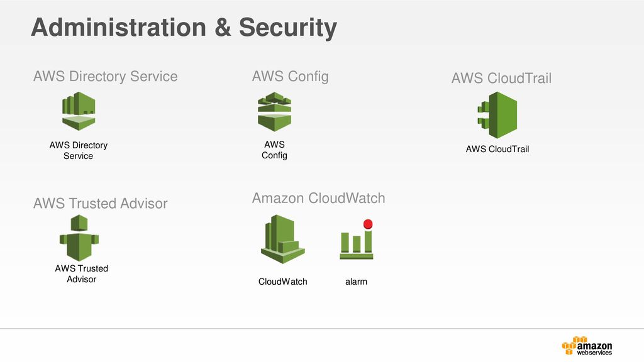Select the AWS CloudTrail gray heading
This screenshot has height=362, width=644.
[x=501, y=78]
